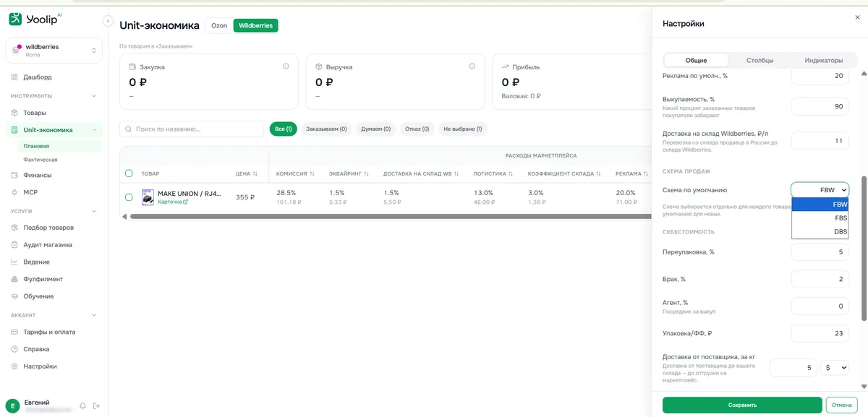Viewport: 868px width, 417px height.
Task: Click the settings panel vertical scrollbar
Action: [x=863, y=249]
